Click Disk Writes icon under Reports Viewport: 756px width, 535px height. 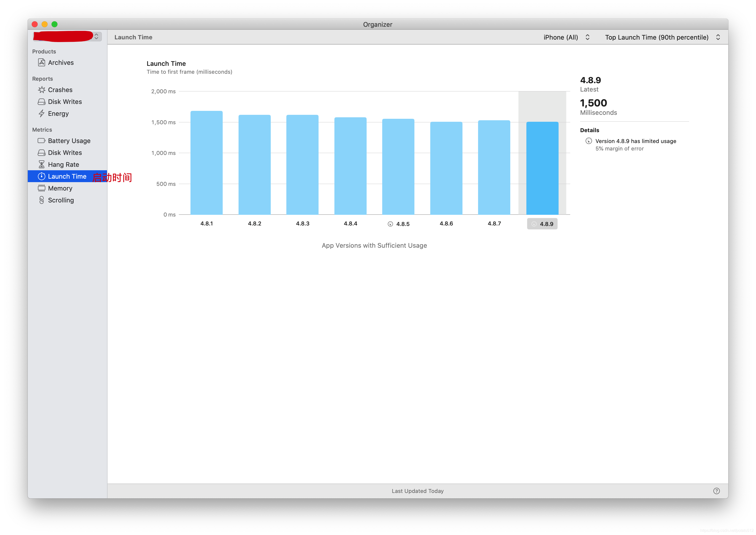pyautogui.click(x=42, y=101)
